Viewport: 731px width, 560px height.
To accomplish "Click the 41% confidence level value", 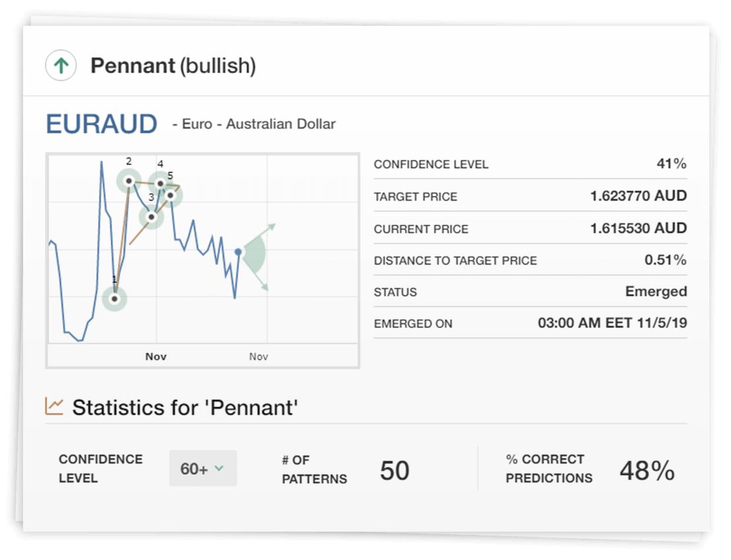I will pyautogui.click(x=671, y=164).
